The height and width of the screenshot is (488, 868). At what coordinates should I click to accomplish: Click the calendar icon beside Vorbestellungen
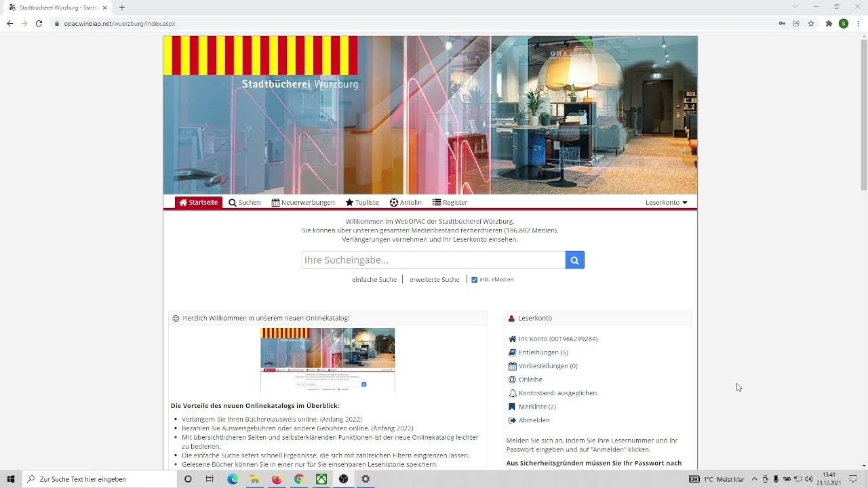click(512, 366)
